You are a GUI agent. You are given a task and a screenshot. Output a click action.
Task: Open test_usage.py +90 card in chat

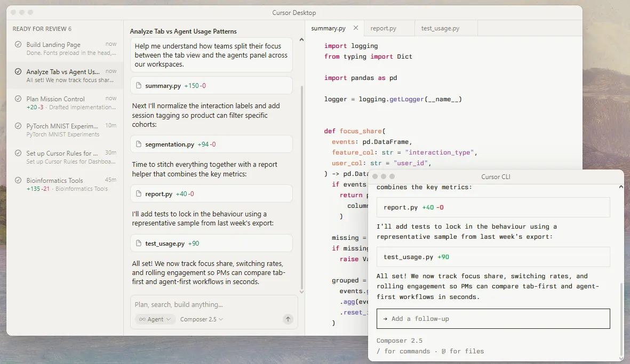[211, 243]
